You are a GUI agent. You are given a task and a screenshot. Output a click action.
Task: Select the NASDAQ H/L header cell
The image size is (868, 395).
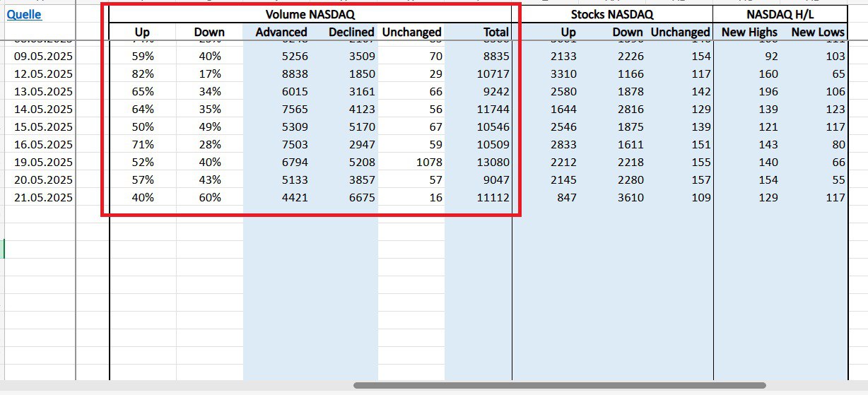coord(780,14)
